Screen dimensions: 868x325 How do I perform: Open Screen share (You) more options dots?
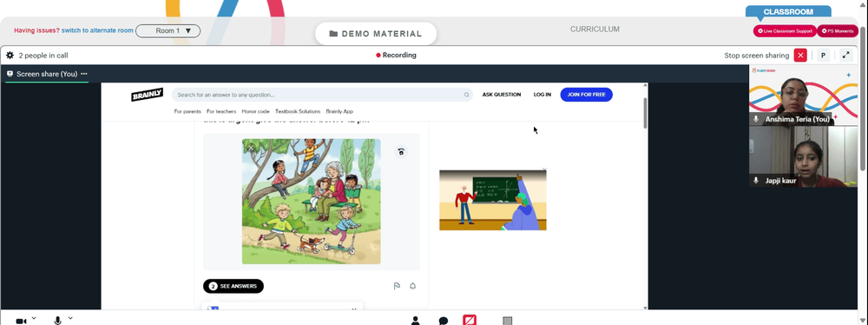pos(84,74)
